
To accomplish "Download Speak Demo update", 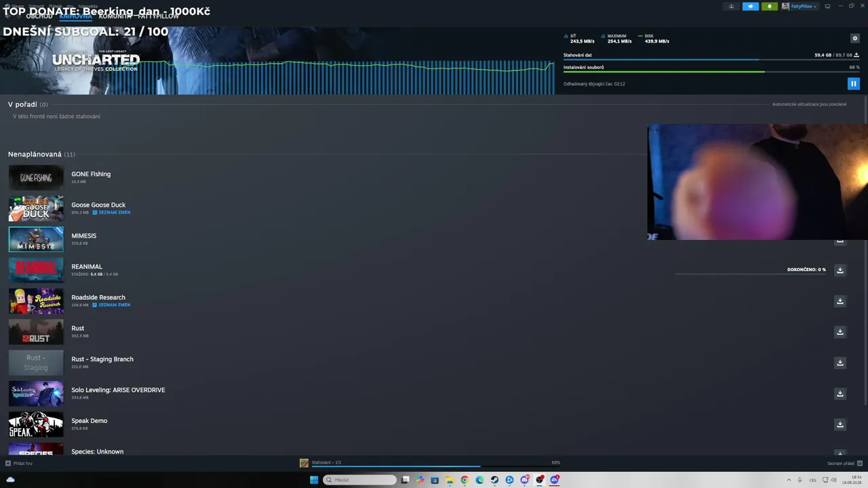I will (840, 424).
